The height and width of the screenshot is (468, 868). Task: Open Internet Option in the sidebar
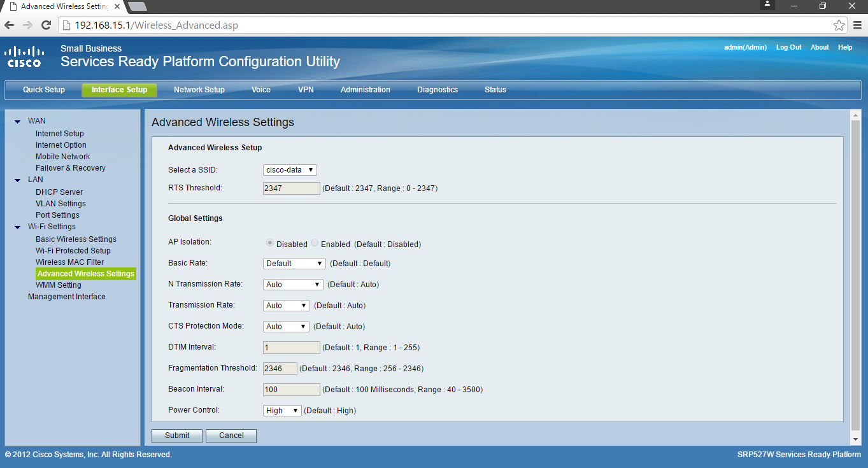tap(61, 145)
